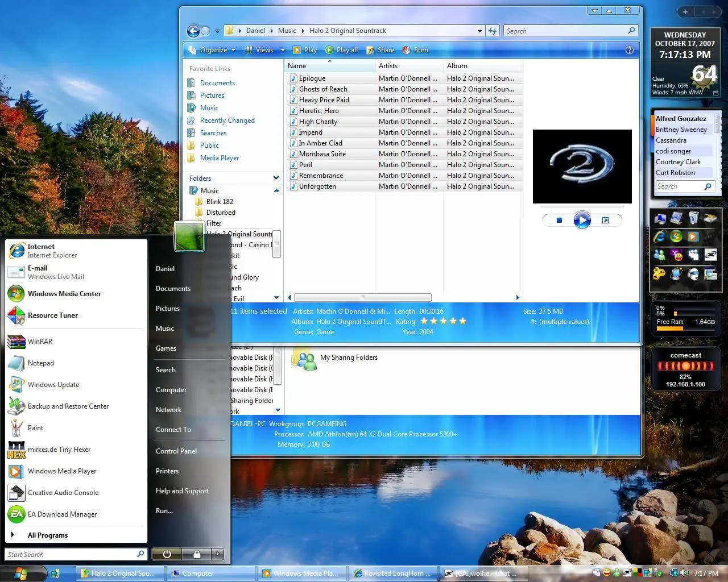Screen dimensions: 728x582
Task: Click Share in the Explorer toolbar
Action: click(x=380, y=50)
